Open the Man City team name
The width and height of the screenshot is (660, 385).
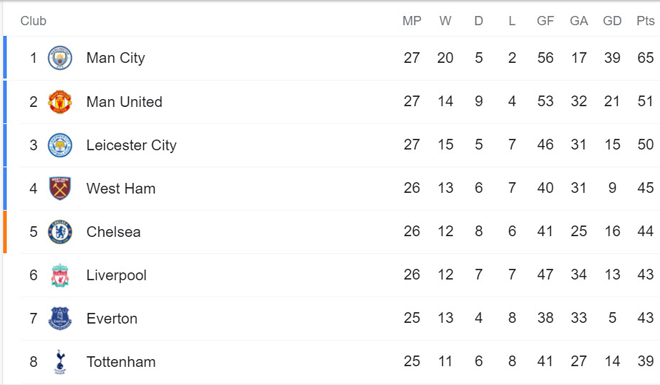pyautogui.click(x=116, y=58)
